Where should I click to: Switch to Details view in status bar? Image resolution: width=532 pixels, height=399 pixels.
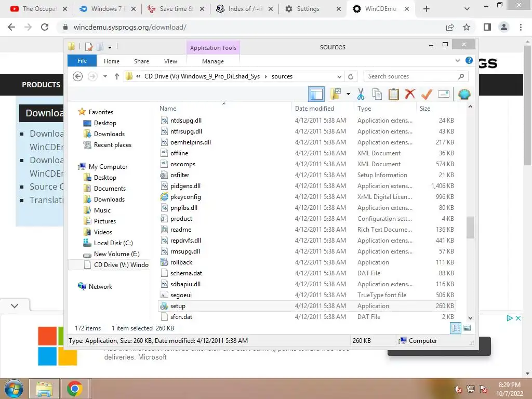pos(455,328)
